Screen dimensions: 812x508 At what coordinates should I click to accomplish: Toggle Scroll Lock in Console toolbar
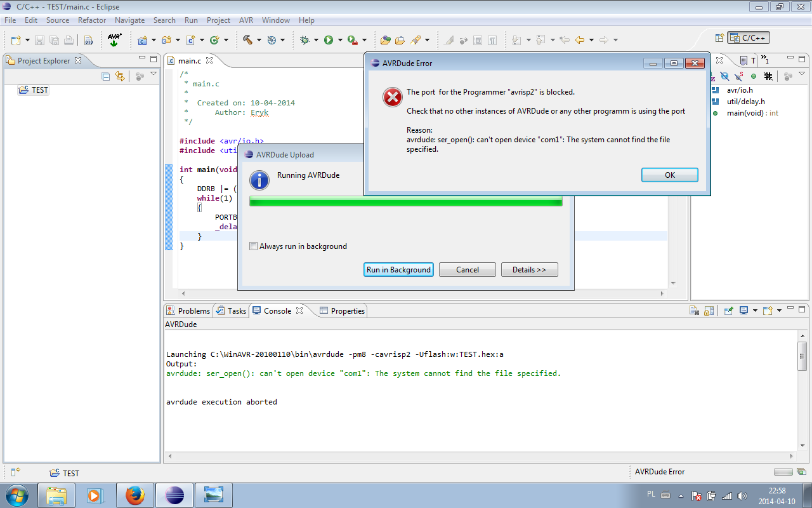[x=709, y=311]
